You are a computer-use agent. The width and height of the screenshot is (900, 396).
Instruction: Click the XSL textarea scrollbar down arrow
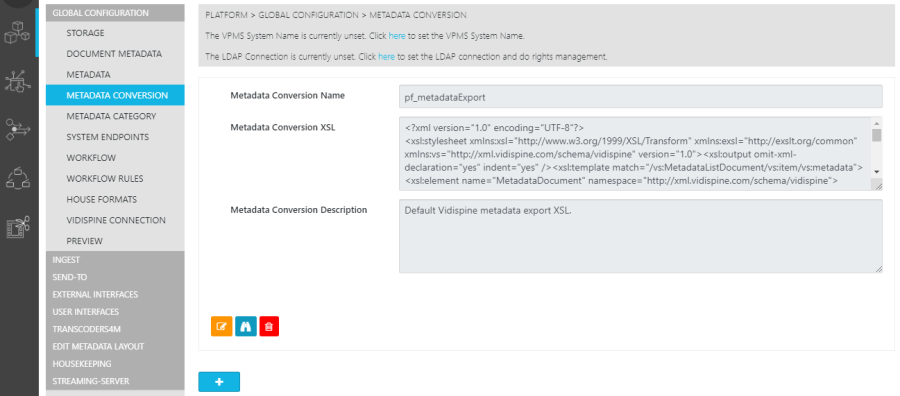pos(876,172)
